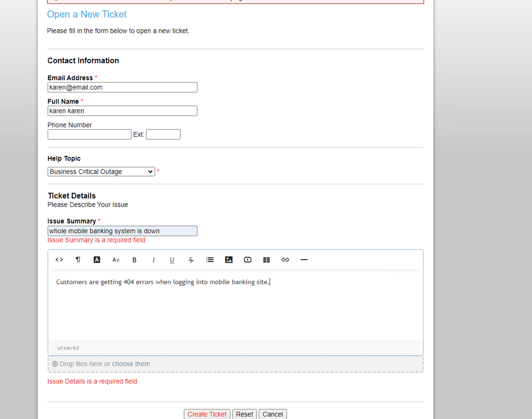532x419 pixels.
Task: Click the Phone Number input field
Action: pos(89,134)
